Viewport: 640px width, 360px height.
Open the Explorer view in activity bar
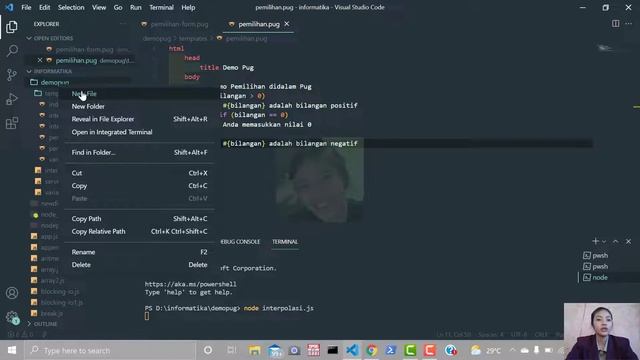coord(12,27)
